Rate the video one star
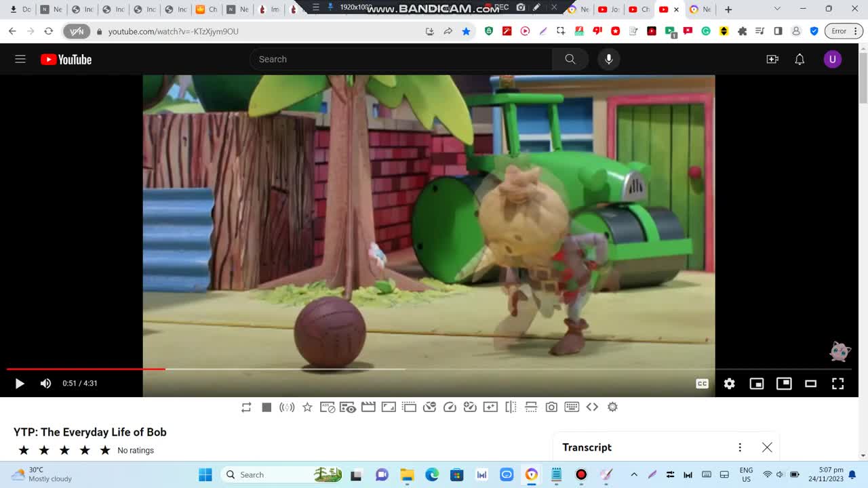 pyautogui.click(x=24, y=450)
